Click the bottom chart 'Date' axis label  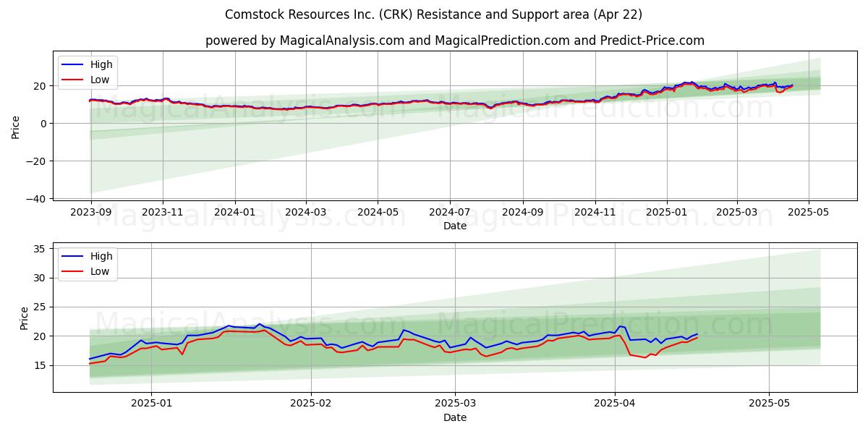click(455, 417)
